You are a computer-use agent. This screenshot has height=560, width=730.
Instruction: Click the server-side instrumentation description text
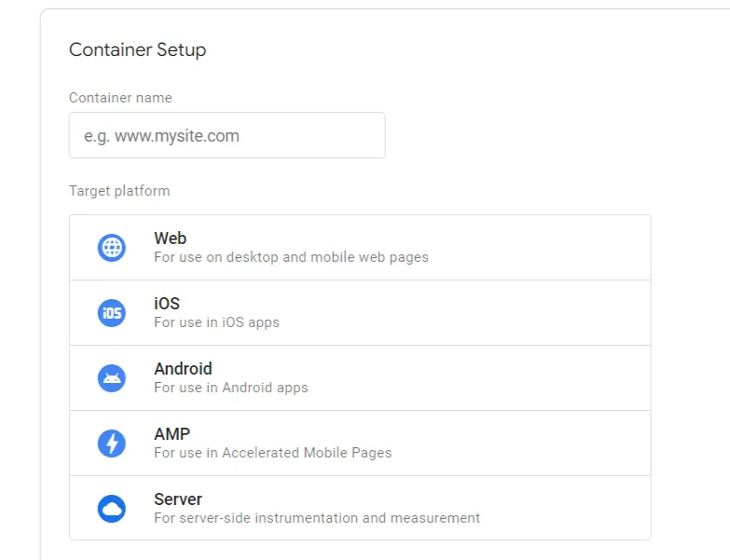[x=317, y=518]
